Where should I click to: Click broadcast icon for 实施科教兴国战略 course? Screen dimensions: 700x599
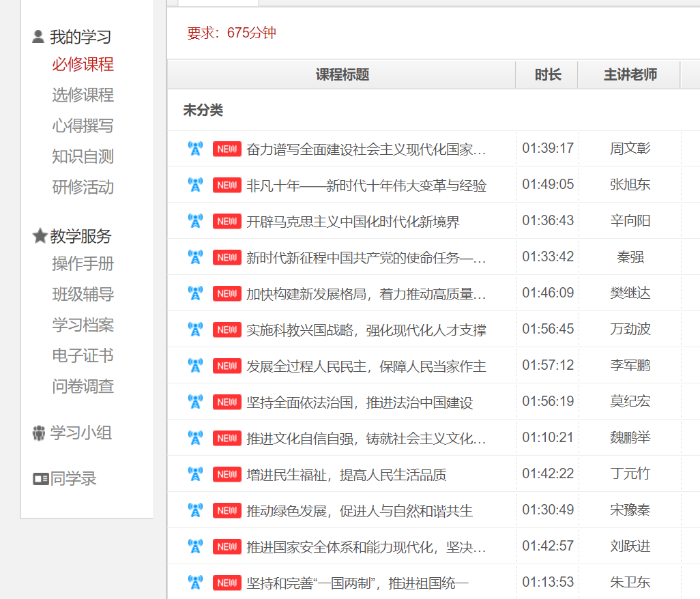click(195, 330)
